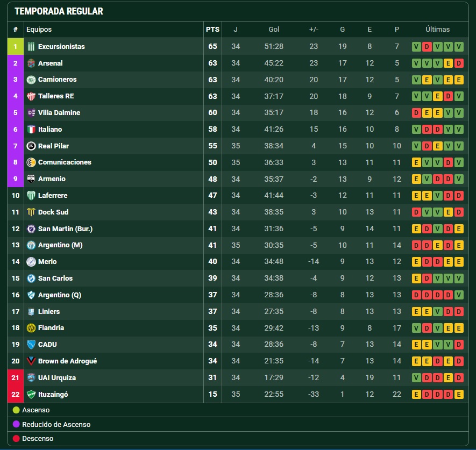Open the Laferrere team name link
This screenshot has height=450, width=476.
53,195
